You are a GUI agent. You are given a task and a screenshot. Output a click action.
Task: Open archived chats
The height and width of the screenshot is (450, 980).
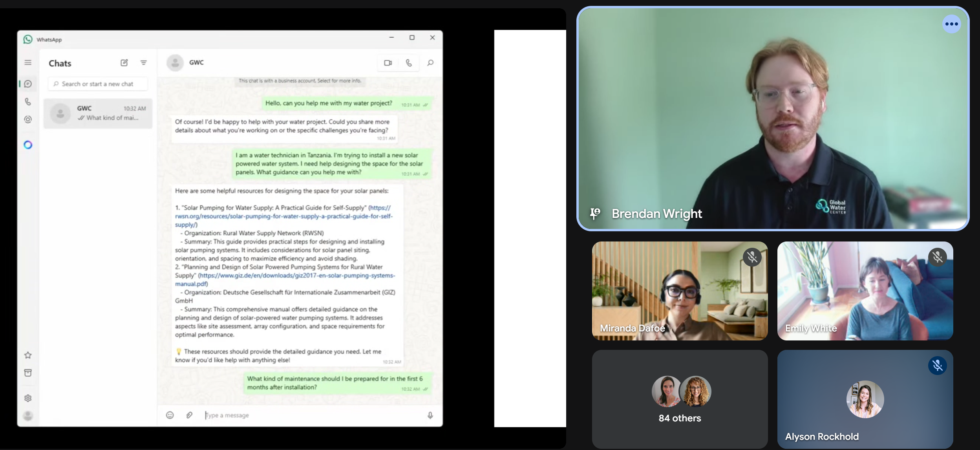coord(28,373)
